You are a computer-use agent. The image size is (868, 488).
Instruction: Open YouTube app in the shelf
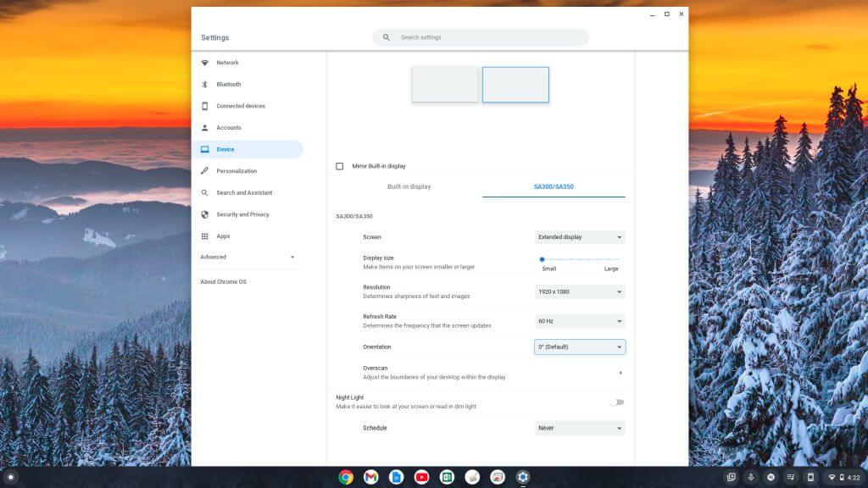coord(421,477)
